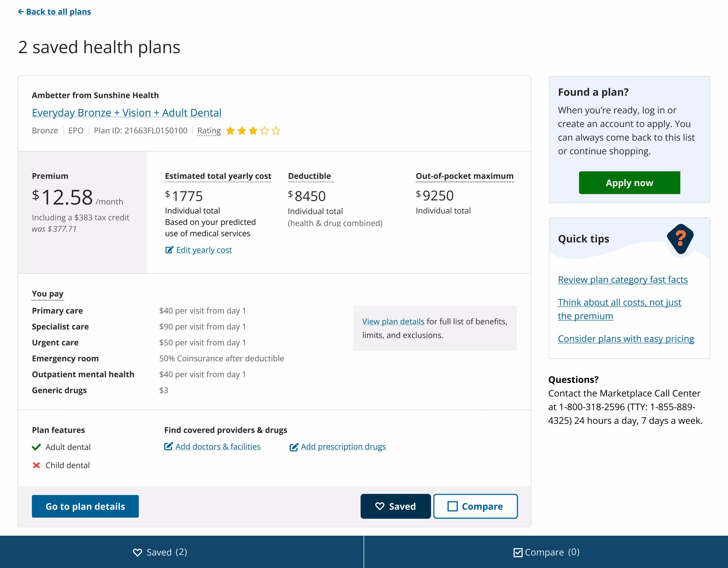
Task: Click Go to plan details button
Action: coord(85,506)
